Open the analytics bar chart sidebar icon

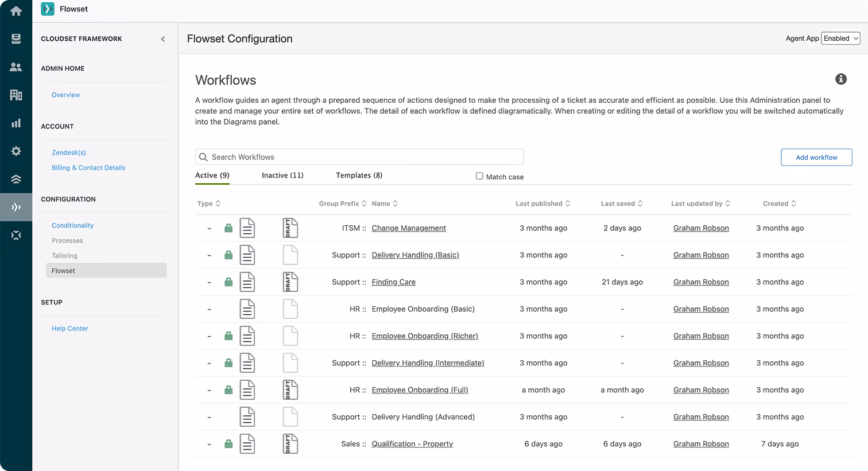click(x=15, y=123)
